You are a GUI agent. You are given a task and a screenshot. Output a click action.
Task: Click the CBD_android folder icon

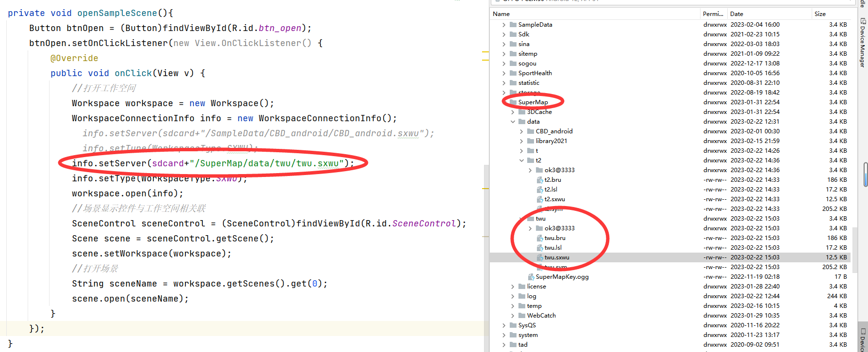(x=531, y=131)
